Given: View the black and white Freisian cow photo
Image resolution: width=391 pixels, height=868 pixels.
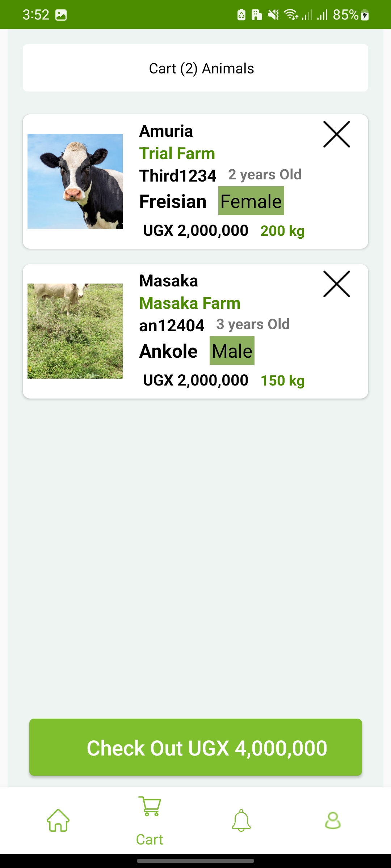Looking at the screenshot, I should [75, 181].
